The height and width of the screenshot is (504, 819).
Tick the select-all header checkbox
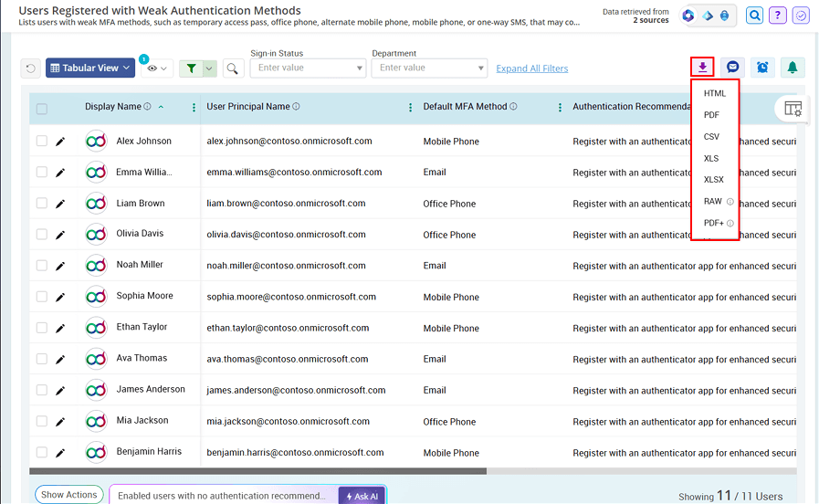pyautogui.click(x=42, y=109)
